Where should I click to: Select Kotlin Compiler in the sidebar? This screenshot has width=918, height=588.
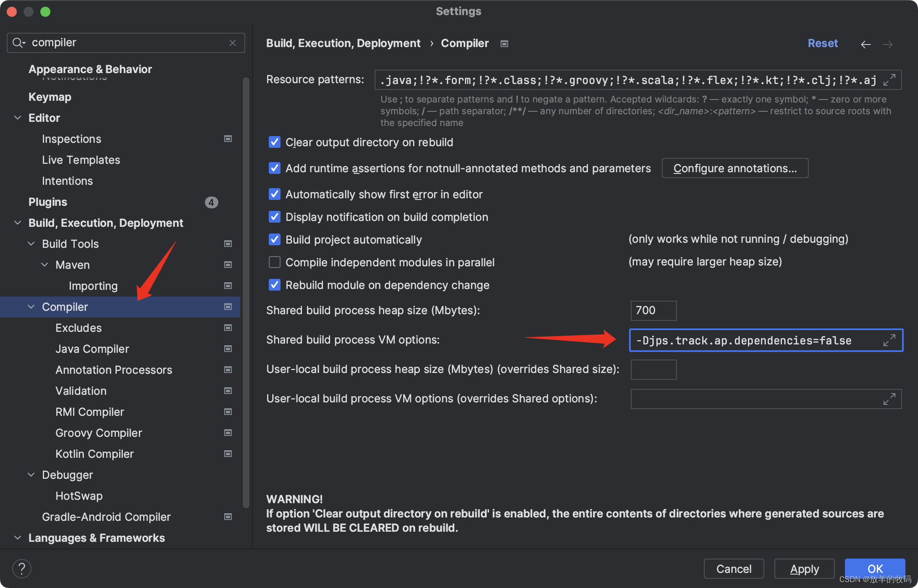[x=94, y=454]
